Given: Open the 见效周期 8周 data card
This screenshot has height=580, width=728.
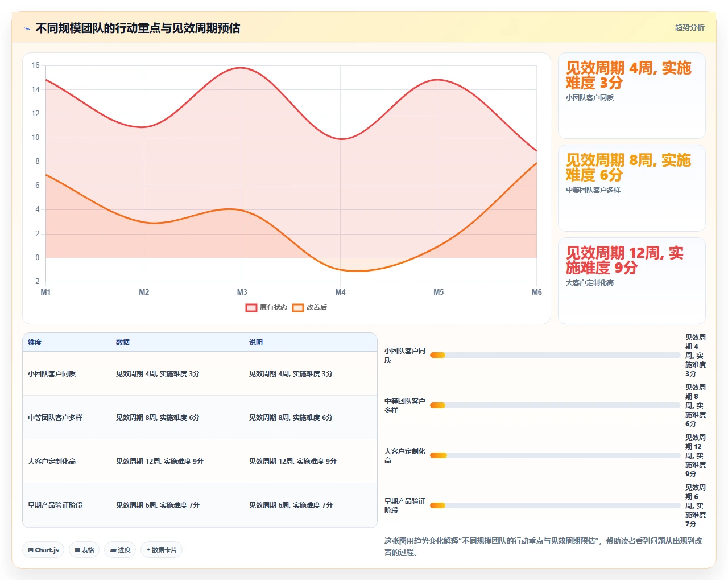Looking at the screenshot, I should (632, 188).
